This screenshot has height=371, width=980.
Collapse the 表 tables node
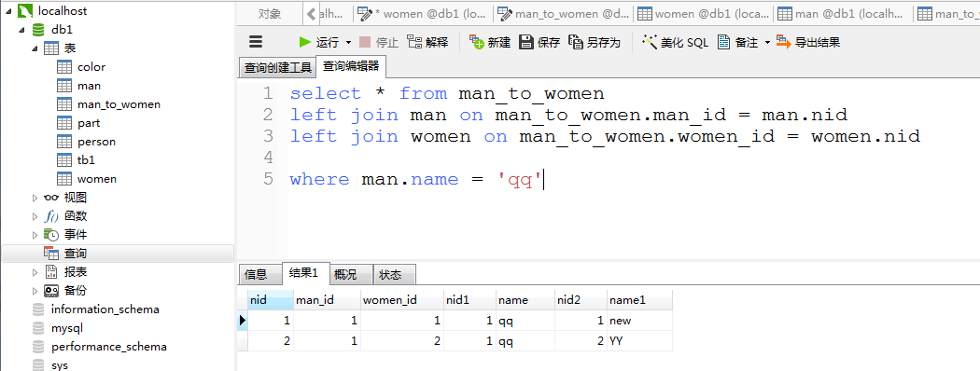tap(35, 48)
